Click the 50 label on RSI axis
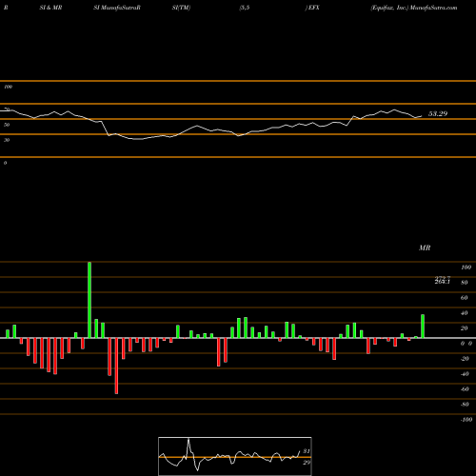The height and width of the screenshot is (476, 476). click(x=7, y=125)
